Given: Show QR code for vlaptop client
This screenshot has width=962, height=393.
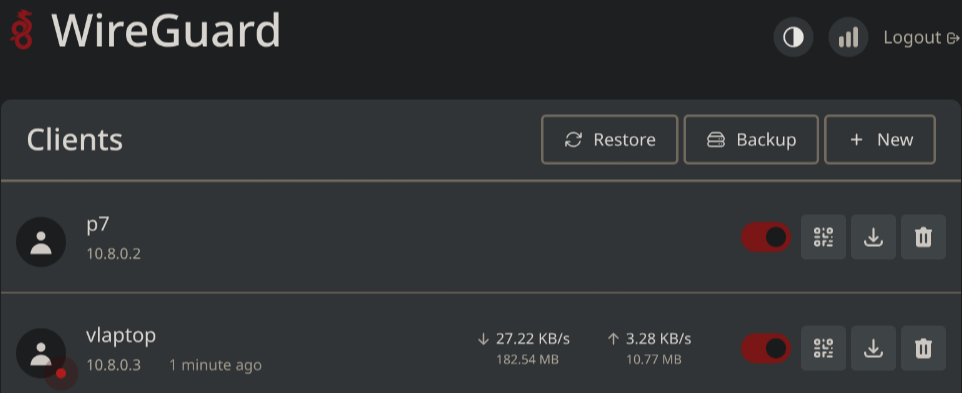Looking at the screenshot, I should 823,348.
